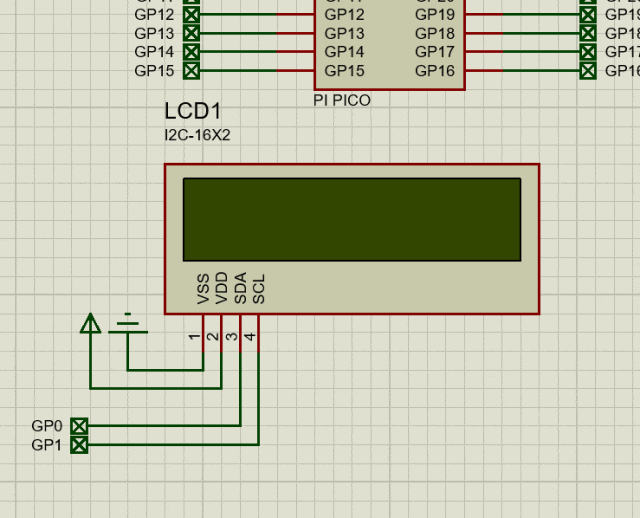Select terminal symbol wired to PICO GP17 pin

click(588, 52)
